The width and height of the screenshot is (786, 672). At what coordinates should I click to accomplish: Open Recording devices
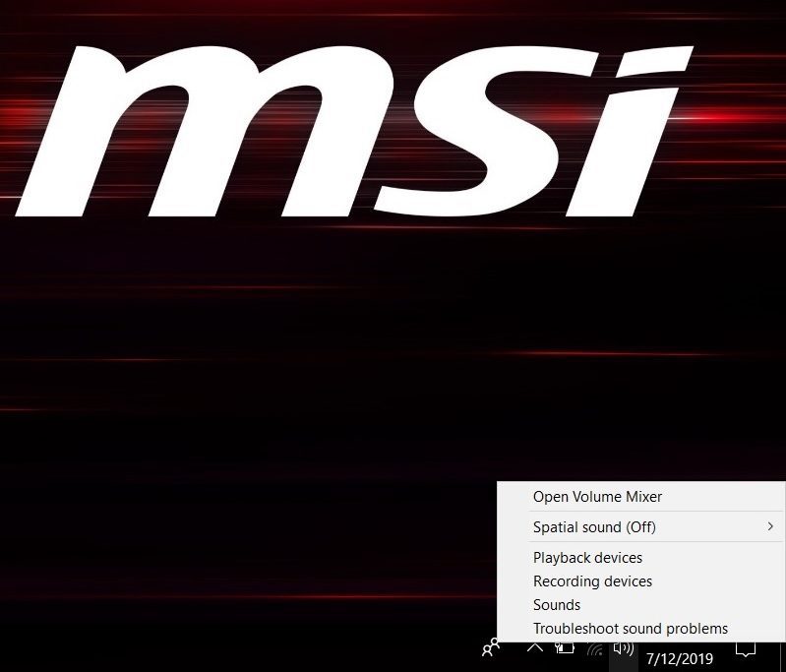coord(641,581)
